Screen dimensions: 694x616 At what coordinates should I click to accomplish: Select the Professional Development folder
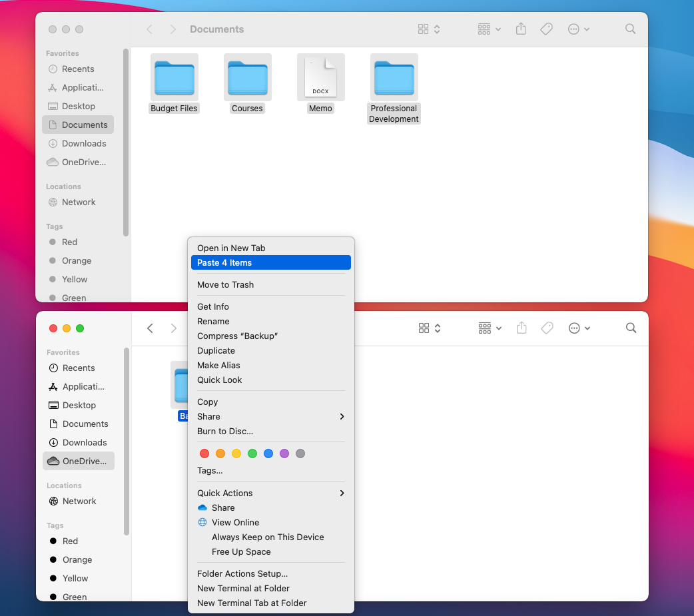(394, 78)
